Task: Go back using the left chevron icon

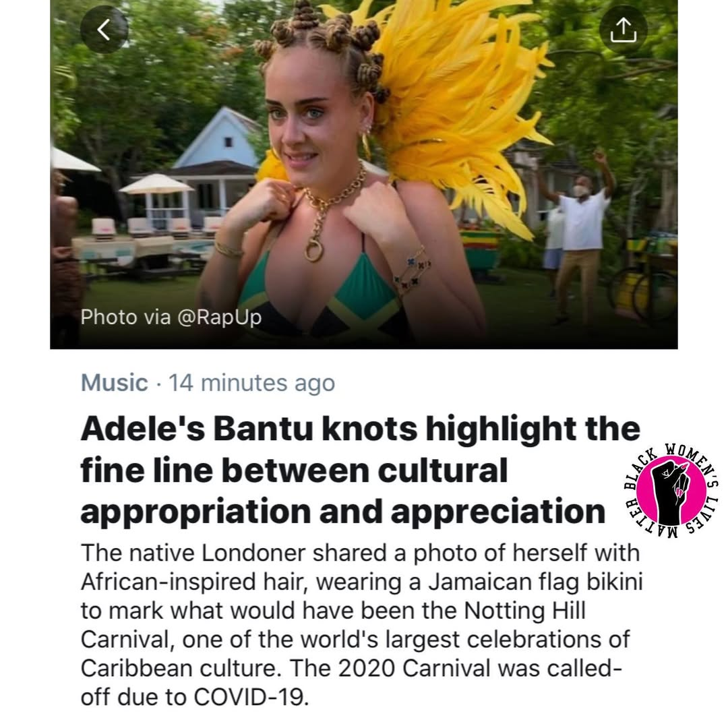Action: (x=104, y=30)
